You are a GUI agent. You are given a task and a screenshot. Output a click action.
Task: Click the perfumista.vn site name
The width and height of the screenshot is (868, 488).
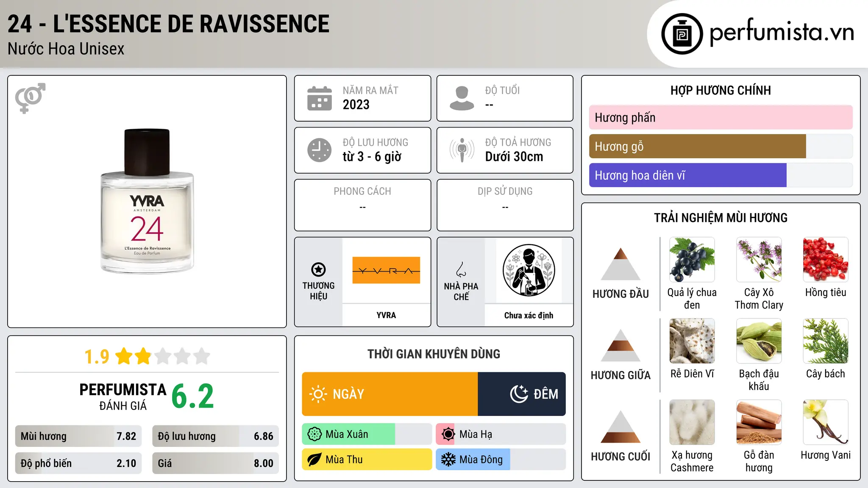782,33
